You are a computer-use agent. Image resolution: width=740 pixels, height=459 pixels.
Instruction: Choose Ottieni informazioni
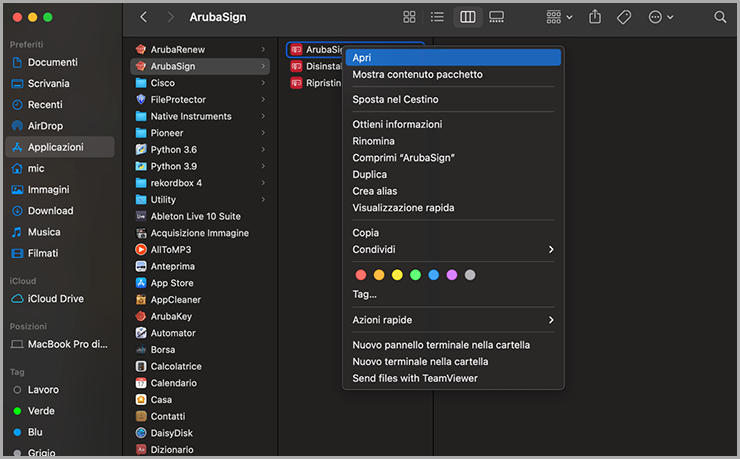(x=453, y=125)
